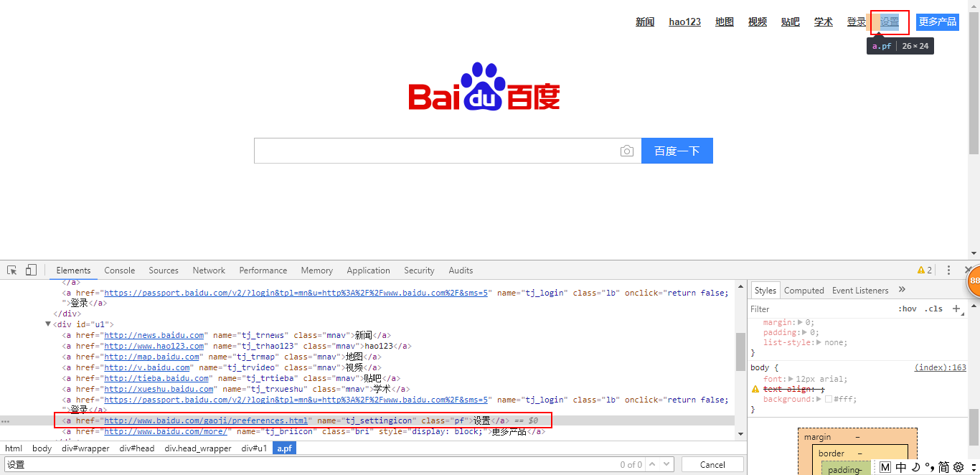Click the warning icon beside text-align rule
The image size is (980, 475).
[x=755, y=389]
